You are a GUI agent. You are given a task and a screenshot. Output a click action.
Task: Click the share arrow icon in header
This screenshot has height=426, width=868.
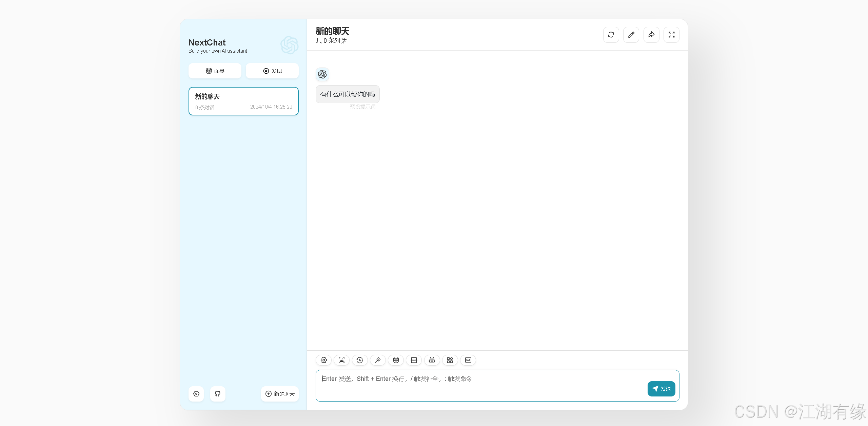tap(651, 35)
